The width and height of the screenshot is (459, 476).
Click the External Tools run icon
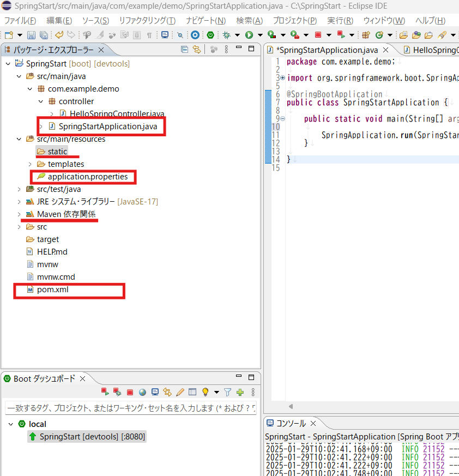(x=295, y=35)
